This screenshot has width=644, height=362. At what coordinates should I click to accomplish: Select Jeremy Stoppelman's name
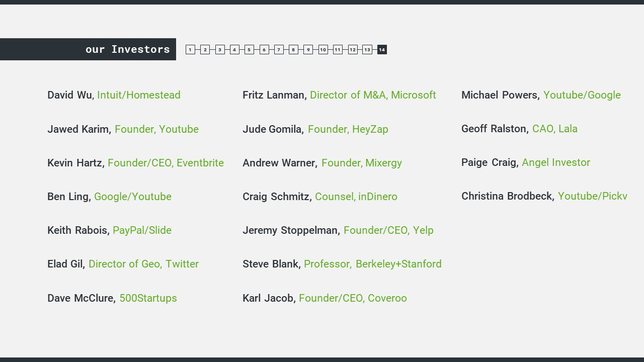point(290,230)
